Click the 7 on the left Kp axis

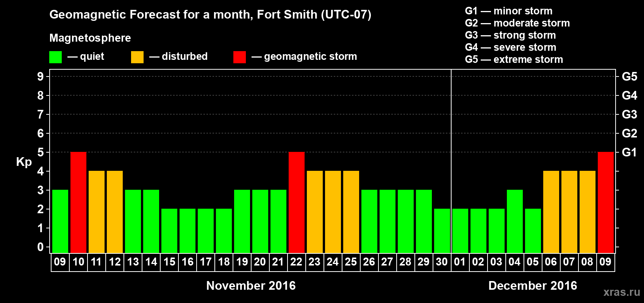click(x=41, y=114)
